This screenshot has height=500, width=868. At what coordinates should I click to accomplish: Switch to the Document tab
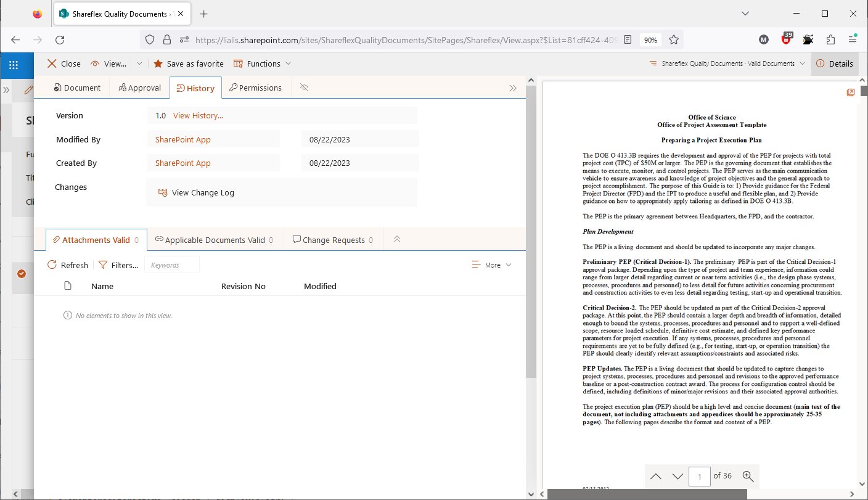click(x=77, y=88)
